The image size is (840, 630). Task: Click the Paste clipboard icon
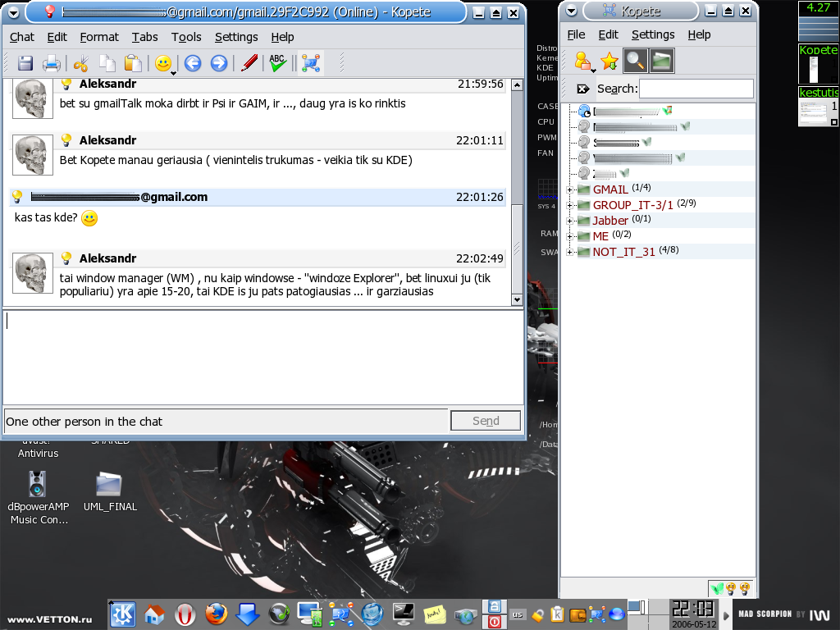click(132, 63)
